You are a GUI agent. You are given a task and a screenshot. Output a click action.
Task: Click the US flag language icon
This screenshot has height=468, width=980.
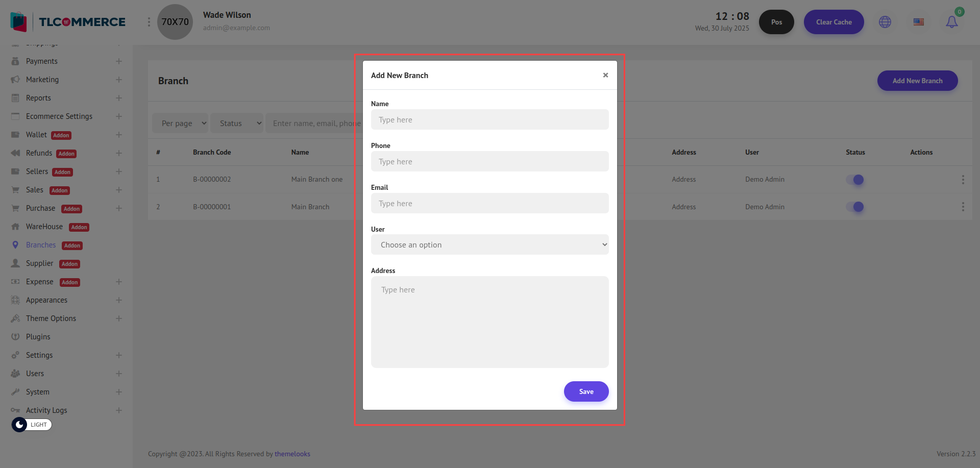point(918,22)
